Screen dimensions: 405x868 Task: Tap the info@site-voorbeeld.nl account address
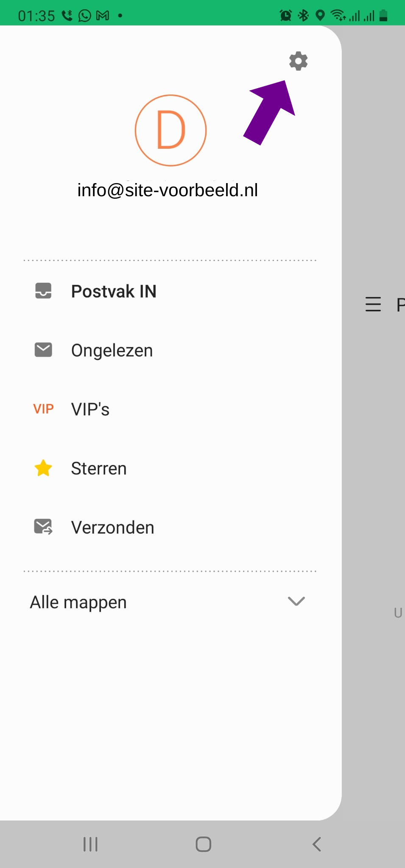point(168,190)
